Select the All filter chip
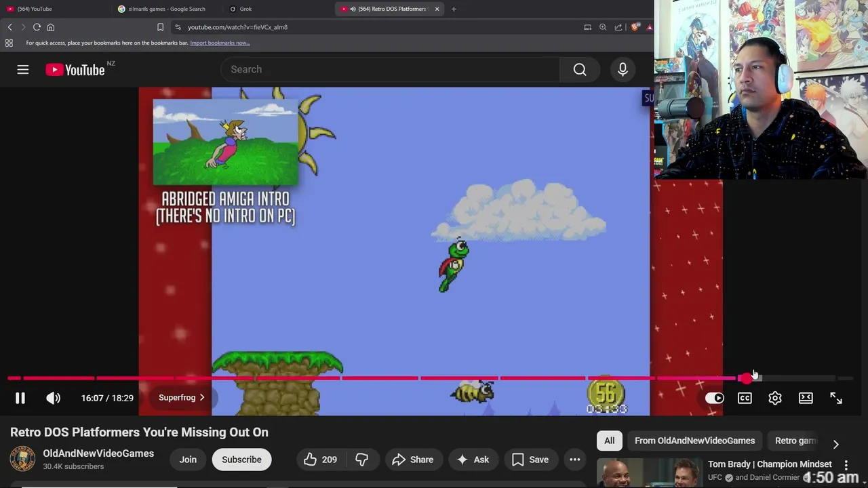The image size is (868, 488). click(610, 441)
